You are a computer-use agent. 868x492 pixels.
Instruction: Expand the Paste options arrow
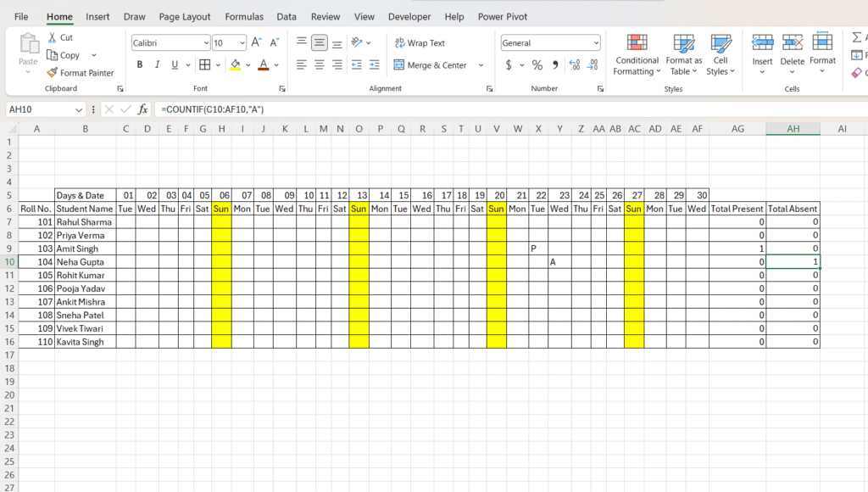tap(28, 72)
